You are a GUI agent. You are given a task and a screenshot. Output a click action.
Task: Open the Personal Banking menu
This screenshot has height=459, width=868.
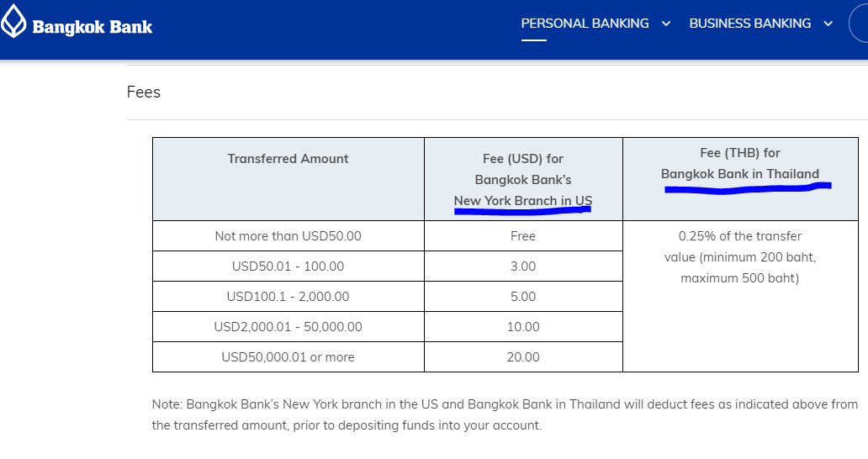pos(585,24)
